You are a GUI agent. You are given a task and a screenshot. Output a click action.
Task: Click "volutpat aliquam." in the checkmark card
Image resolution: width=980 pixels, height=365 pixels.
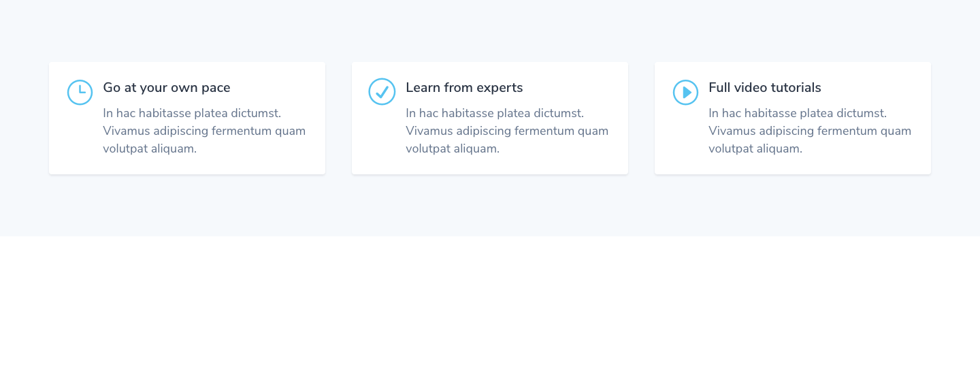coord(453,148)
